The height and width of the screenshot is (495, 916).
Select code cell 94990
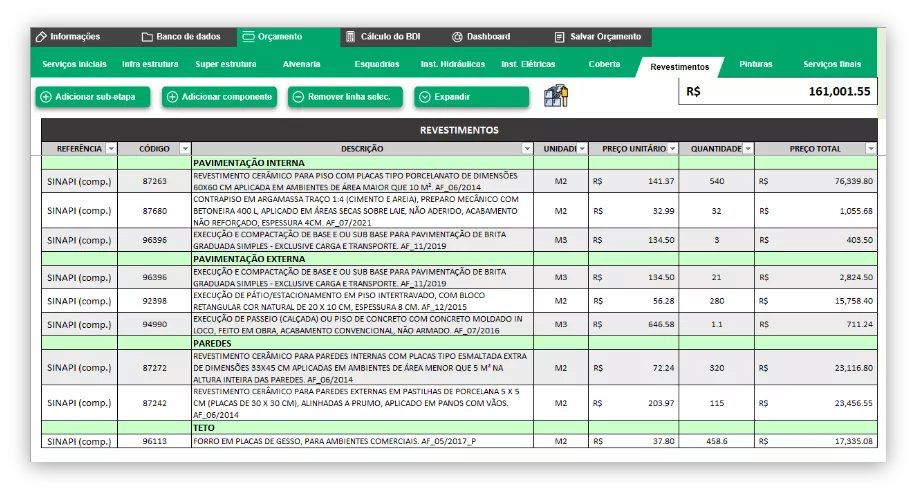click(154, 324)
